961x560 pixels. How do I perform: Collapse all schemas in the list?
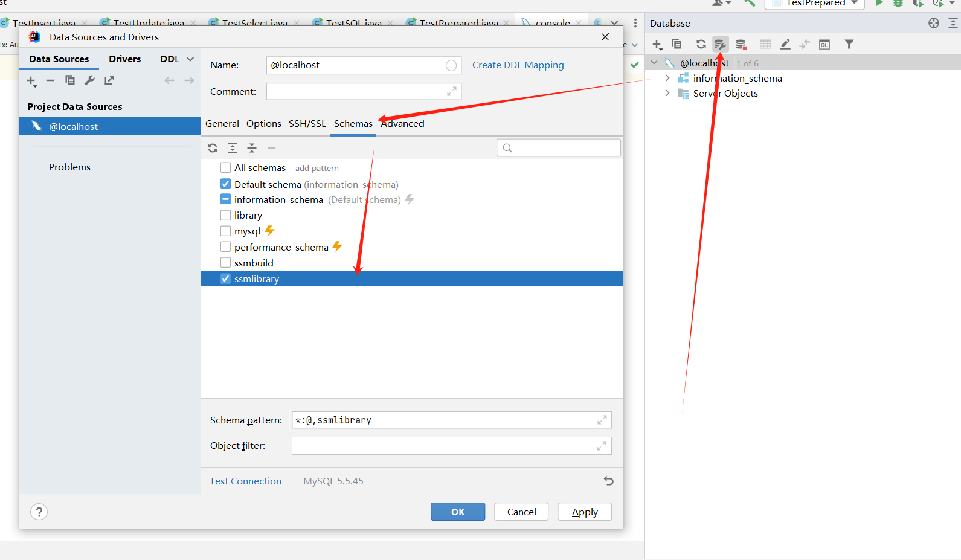tap(252, 148)
